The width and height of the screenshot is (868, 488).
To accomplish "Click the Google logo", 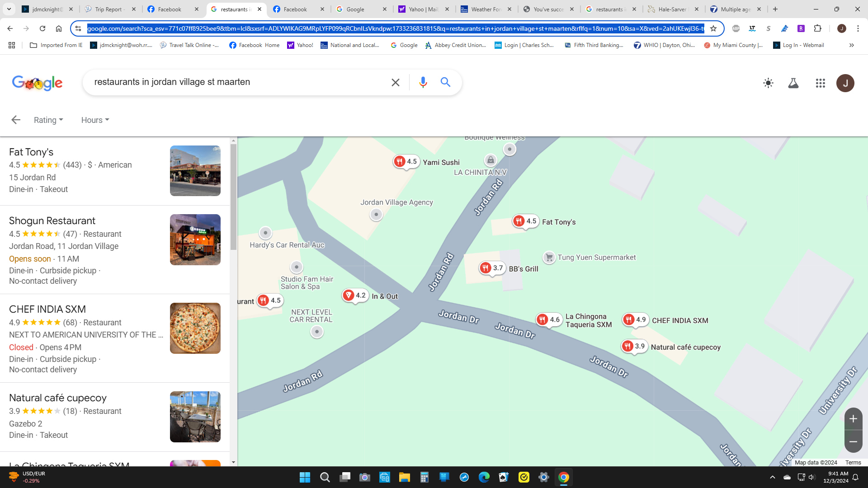I will tap(38, 83).
